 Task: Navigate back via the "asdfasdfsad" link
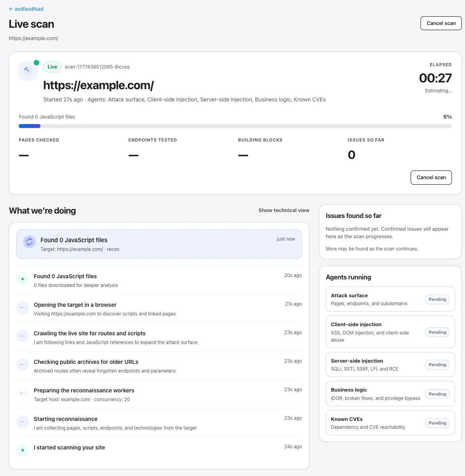[x=26, y=9]
